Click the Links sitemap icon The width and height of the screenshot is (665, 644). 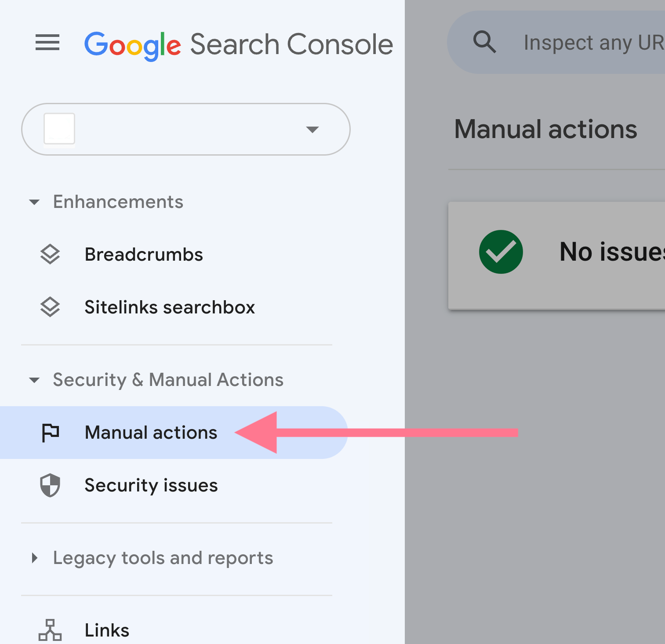(50, 629)
